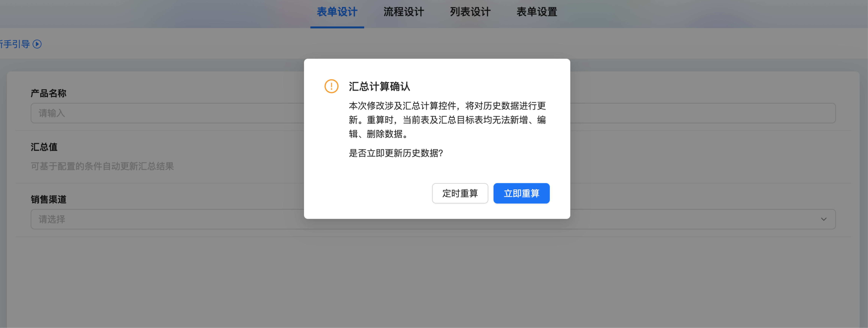Viewport: 868px width, 328px height.
Task: Click the dialog message paragraph about 历史数据
Action: tap(447, 120)
